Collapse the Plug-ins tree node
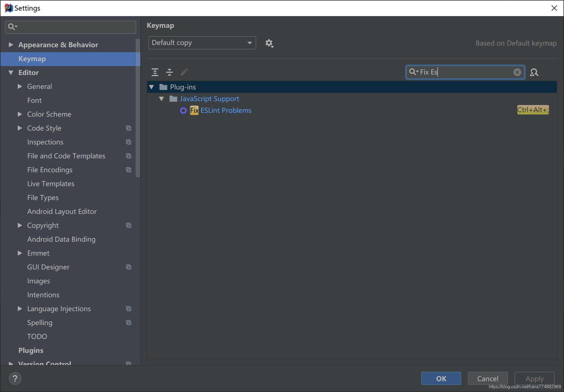This screenshot has width=564, height=392. [152, 87]
